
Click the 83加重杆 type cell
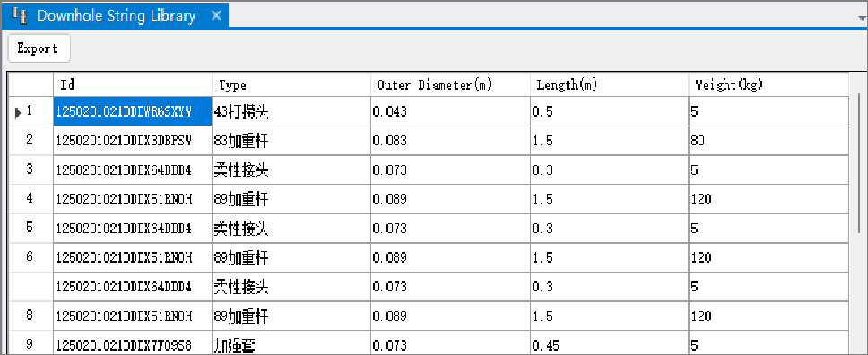[x=291, y=141]
